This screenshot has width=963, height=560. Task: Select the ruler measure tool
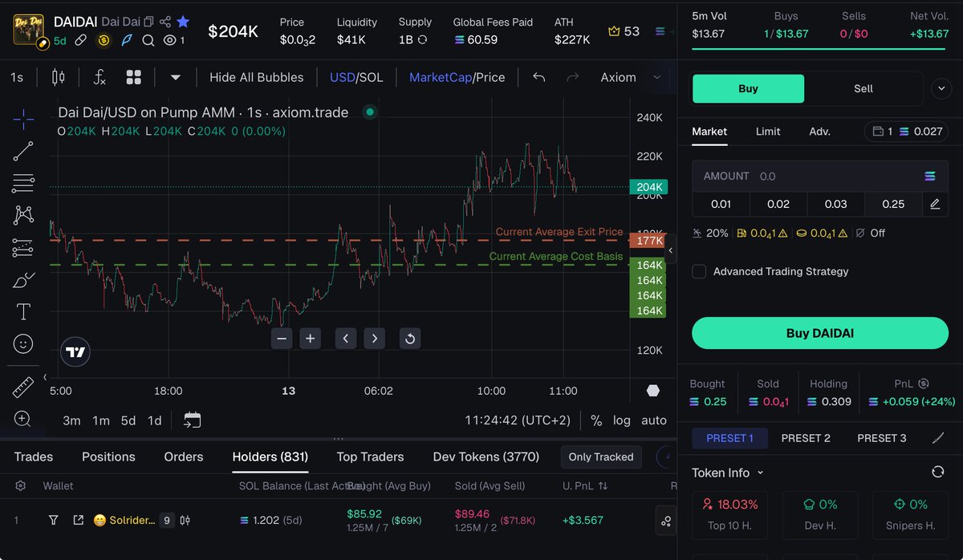(23, 388)
